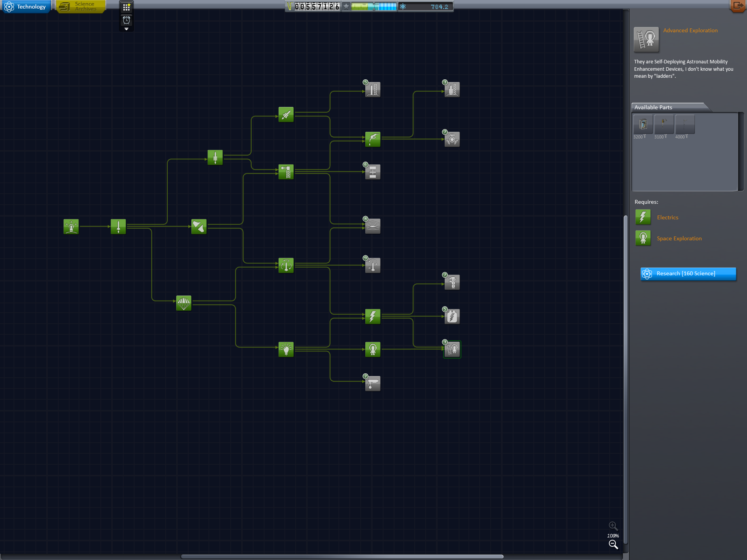Viewport: 747px width, 560px height.
Task: Click the Advanced Construction node marked 6
Action: tap(373, 171)
